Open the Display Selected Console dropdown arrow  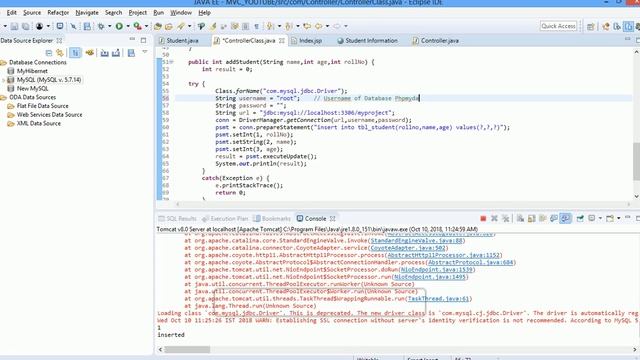coord(600,219)
